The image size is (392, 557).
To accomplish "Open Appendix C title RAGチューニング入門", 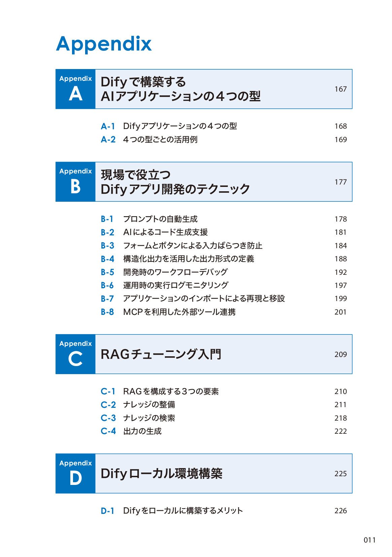I will tap(161, 354).
